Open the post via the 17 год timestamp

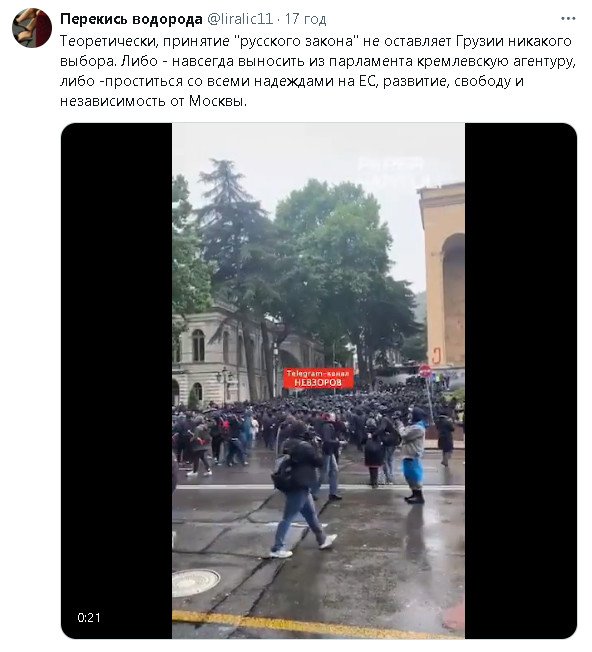[x=306, y=19]
